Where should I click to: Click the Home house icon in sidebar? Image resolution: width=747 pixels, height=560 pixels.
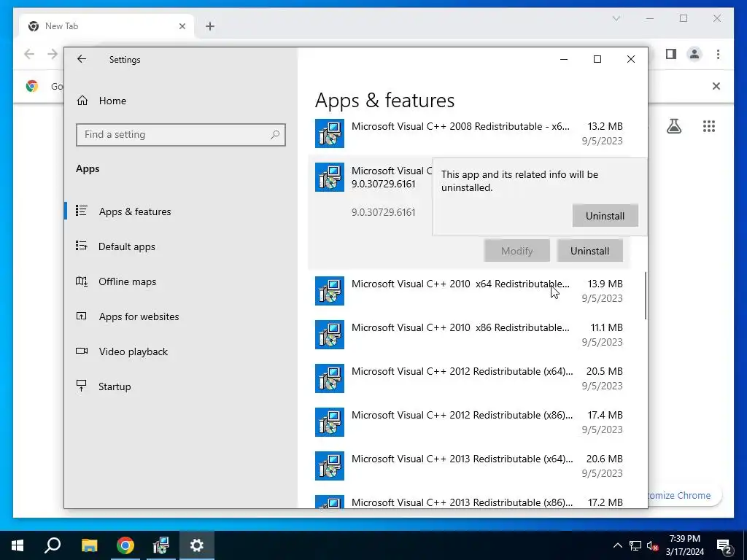point(82,101)
